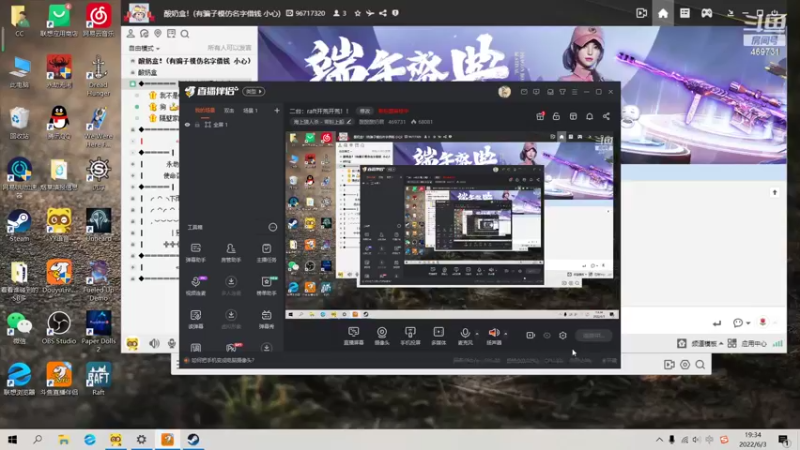800x450 pixels.
Task: Open File Explorer from the taskbar
Action: [x=63, y=439]
